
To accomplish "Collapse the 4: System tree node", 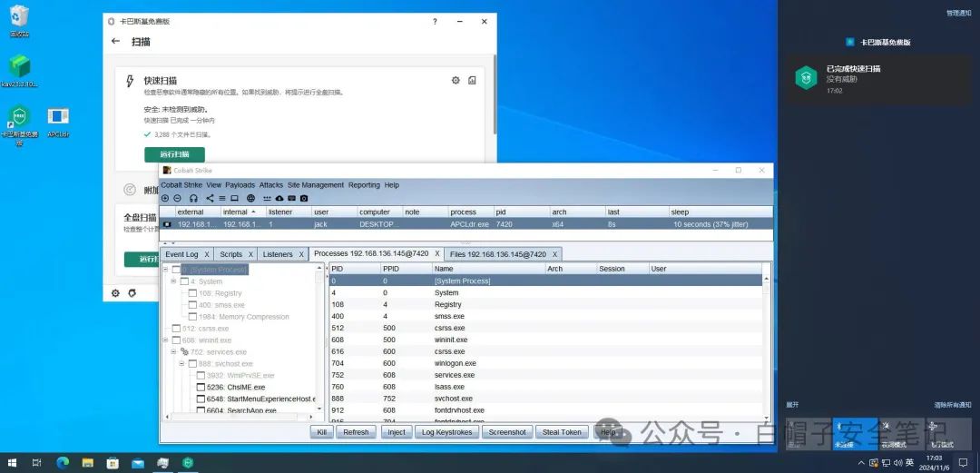I will pos(173,281).
